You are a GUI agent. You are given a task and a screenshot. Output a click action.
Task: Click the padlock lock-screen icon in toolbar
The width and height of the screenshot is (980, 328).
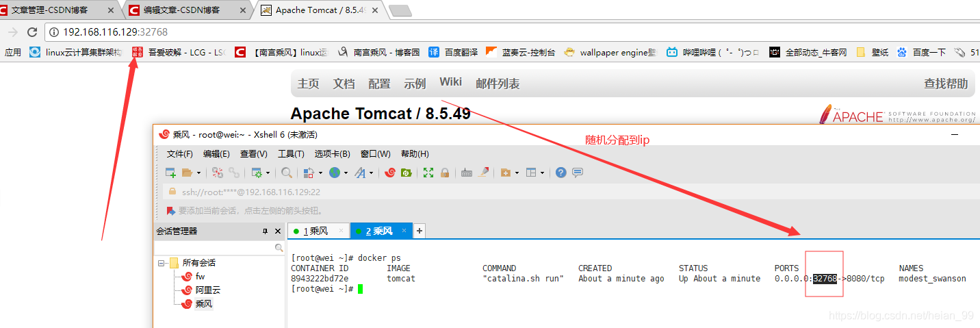coord(445,173)
